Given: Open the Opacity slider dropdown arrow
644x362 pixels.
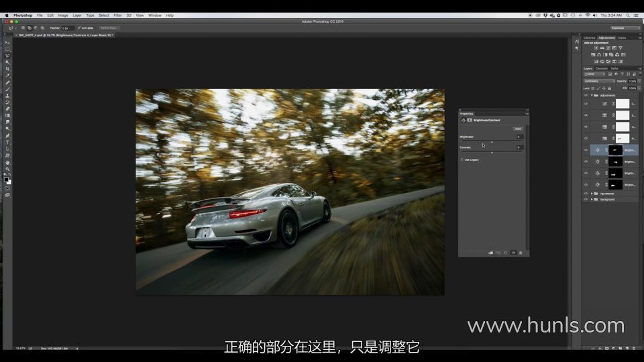Looking at the screenshot, I should [639, 81].
